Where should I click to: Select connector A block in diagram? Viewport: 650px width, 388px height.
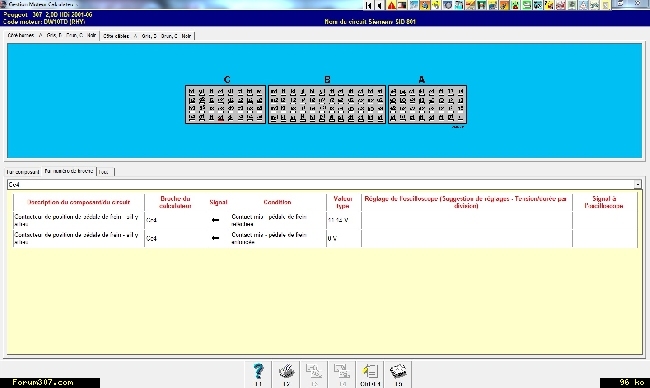pyautogui.click(x=427, y=104)
